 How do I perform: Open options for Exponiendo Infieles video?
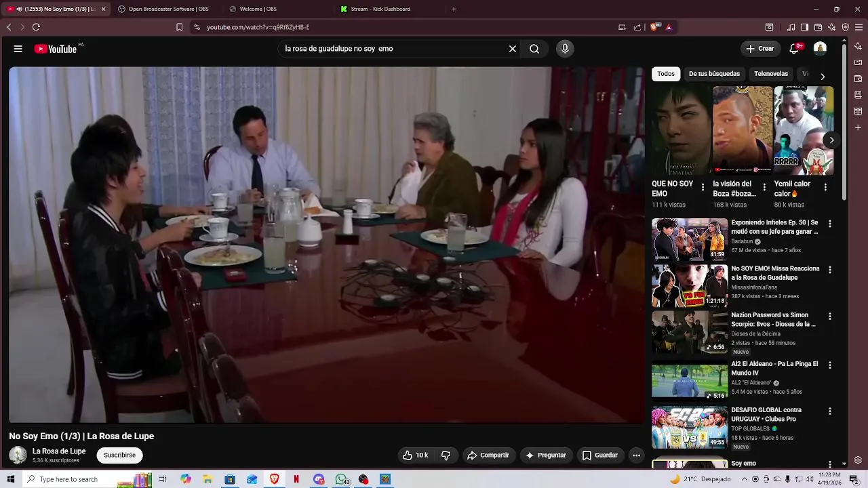[x=830, y=224]
